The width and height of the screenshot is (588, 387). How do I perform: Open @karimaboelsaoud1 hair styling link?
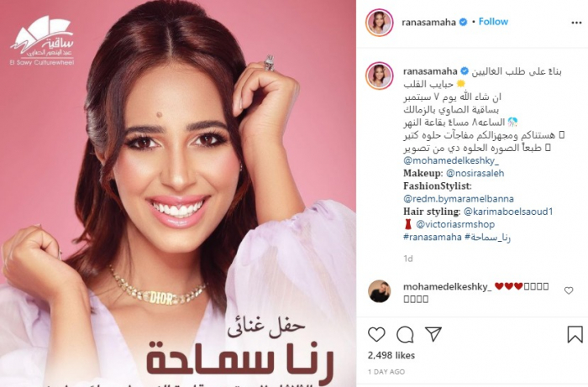pyautogui.click(x=508, y=212)
